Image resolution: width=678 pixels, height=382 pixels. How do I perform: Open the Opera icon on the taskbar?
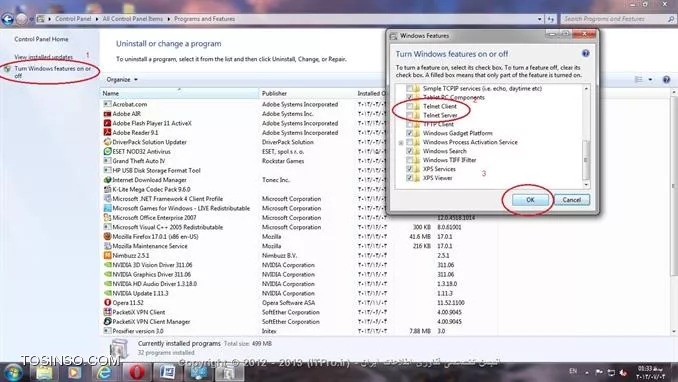point(137,372)
